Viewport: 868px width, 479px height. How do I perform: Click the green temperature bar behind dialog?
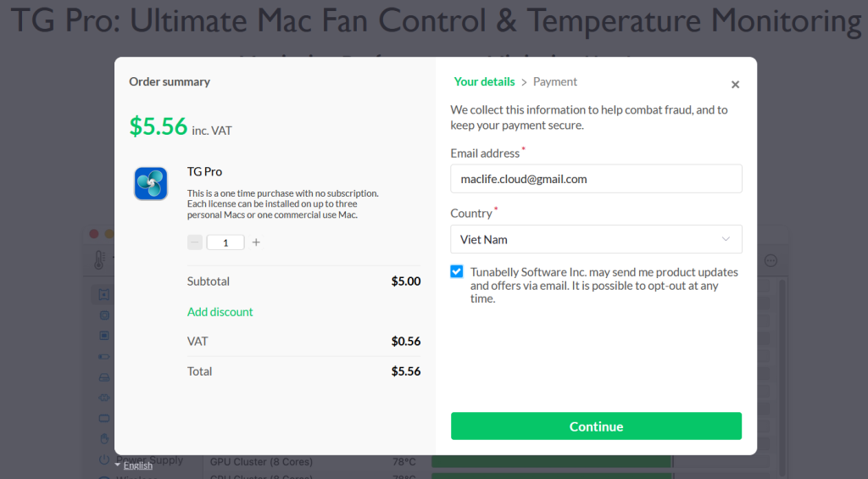(551, 462)
